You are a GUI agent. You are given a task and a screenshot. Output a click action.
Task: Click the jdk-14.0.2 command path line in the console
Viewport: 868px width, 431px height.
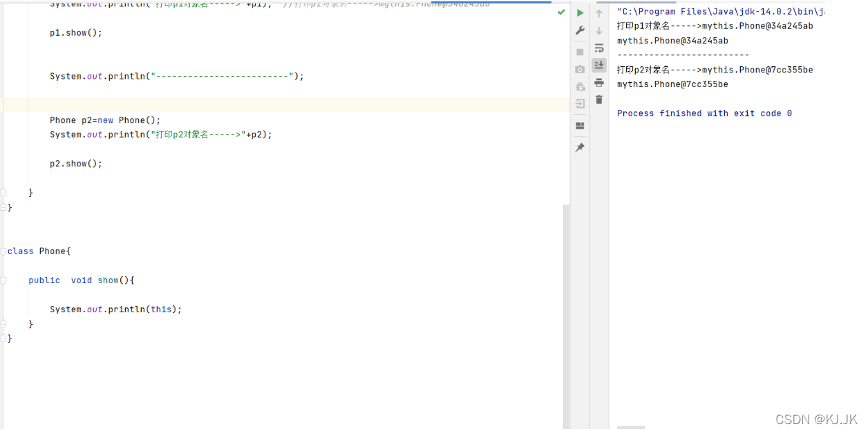[x=721, y=12]
